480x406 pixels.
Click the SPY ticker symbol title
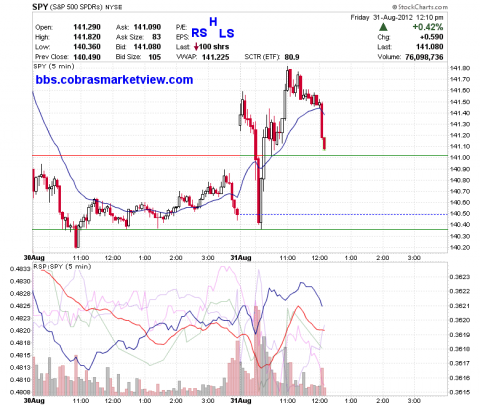point(40,7)
